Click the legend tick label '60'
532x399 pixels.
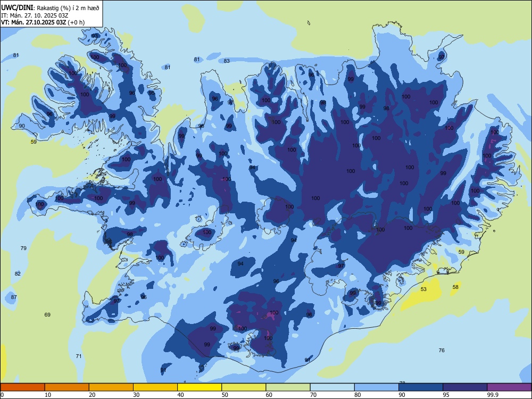click(x=269, y=395)
